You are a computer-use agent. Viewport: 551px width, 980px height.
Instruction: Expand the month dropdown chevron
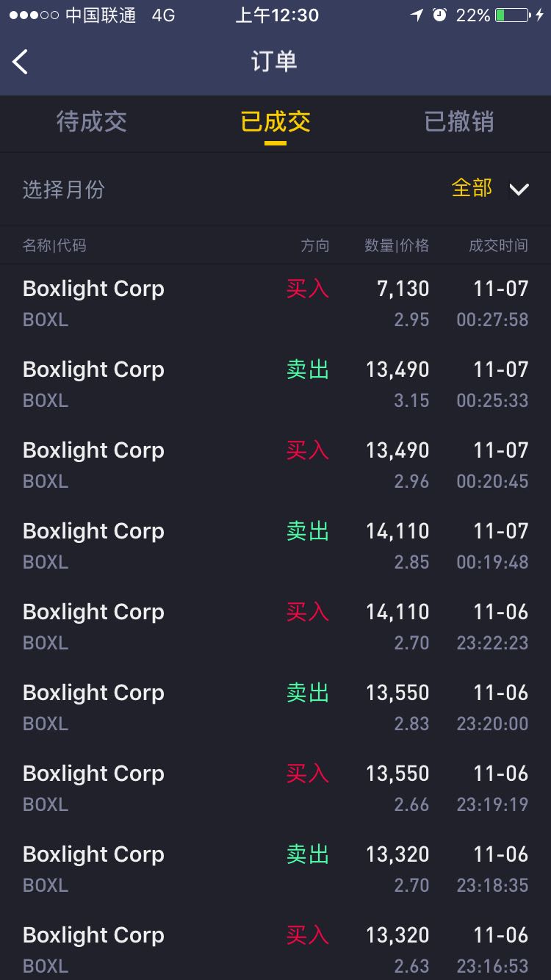(x=519, y=190)
